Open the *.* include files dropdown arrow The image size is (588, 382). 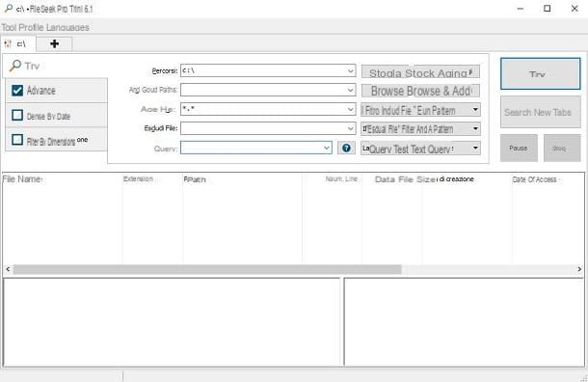pyautogui.click(x=350, y=109)
